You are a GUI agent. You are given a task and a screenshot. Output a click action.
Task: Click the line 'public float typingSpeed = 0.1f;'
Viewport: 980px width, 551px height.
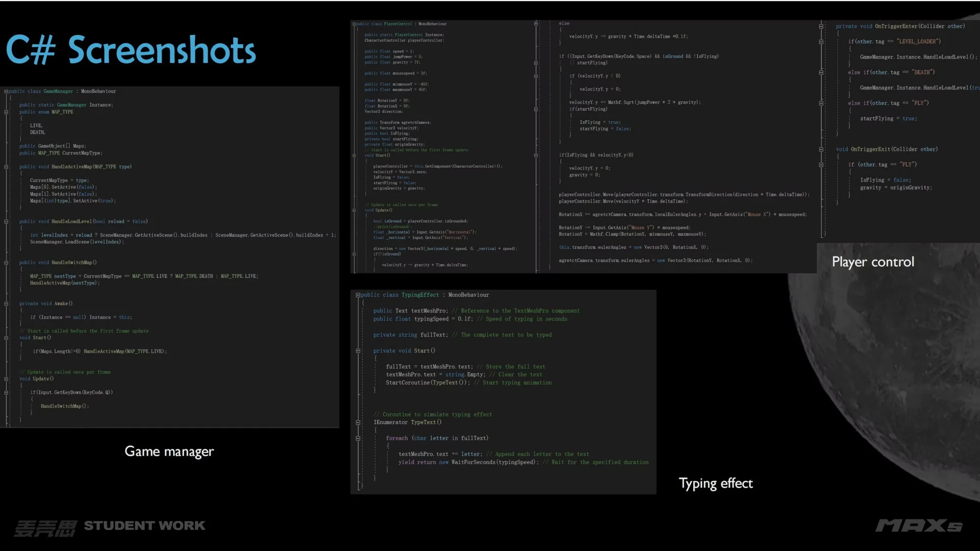point(470,319)
